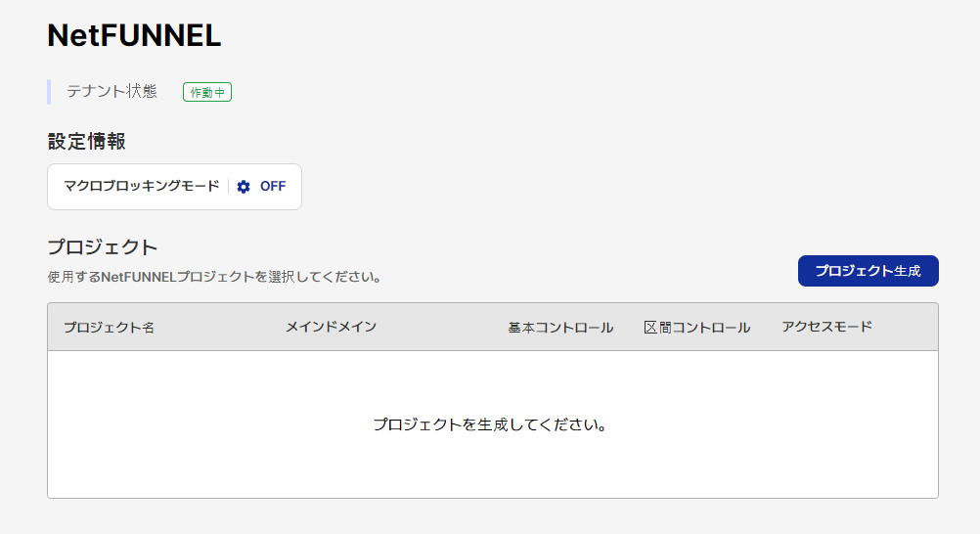The image size is (980, 534).
Task: Click the 区間コントロール column header
Action: click(697, 327)
